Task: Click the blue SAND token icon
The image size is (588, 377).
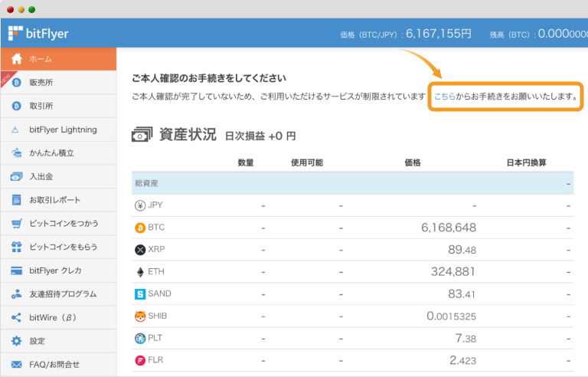Action: click(140, 294)
